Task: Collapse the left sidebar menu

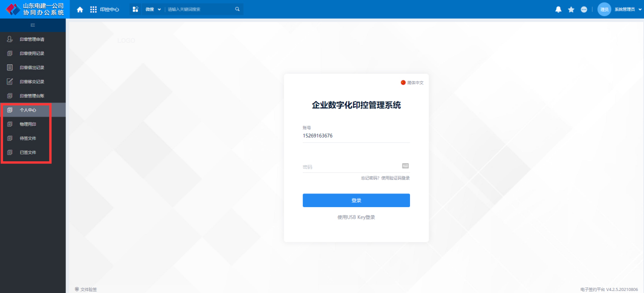Action: click(33, 25)
